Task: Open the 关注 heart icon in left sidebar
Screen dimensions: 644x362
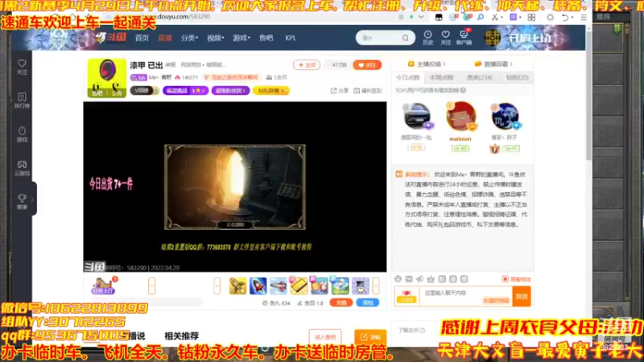Action: tap(22, 67)
